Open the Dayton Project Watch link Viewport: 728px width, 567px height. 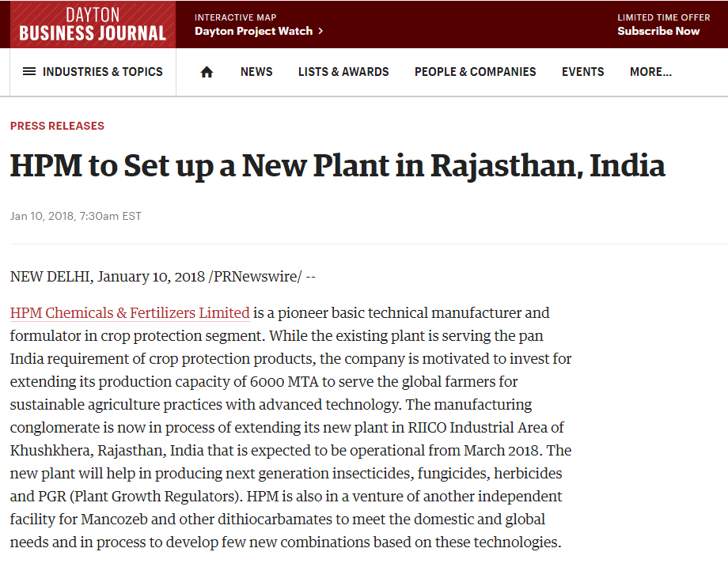point(253,31)
